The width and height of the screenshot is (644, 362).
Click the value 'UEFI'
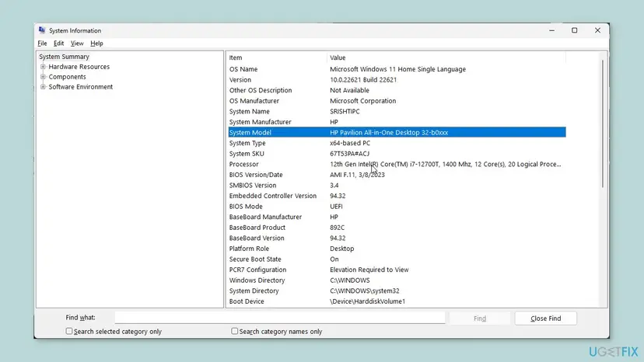coord(336,207)
